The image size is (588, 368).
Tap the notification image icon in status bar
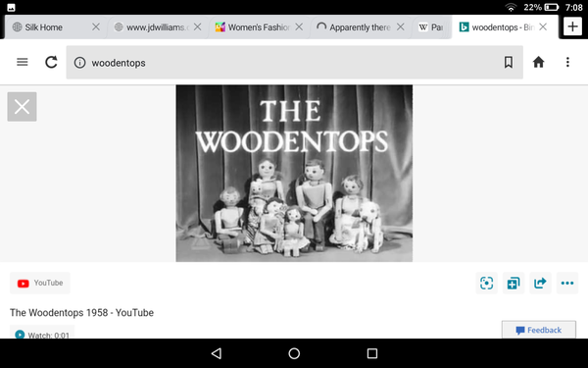[x=11, y=8]
